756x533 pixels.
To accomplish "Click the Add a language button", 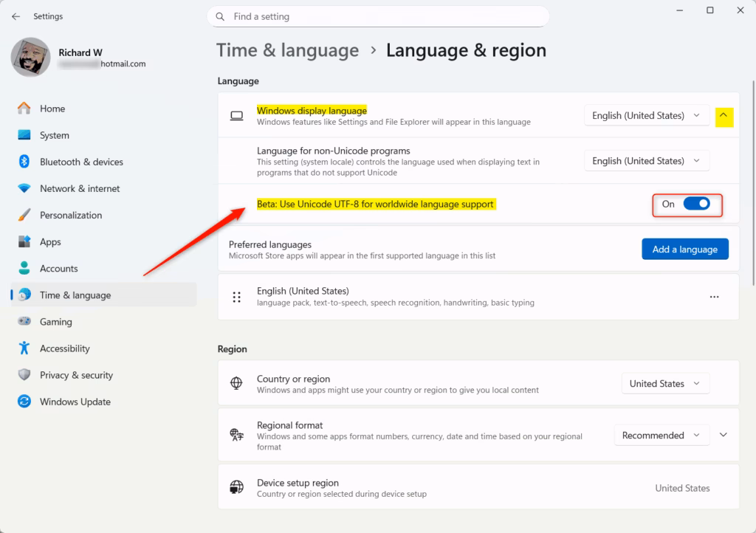I will [684, 249].
